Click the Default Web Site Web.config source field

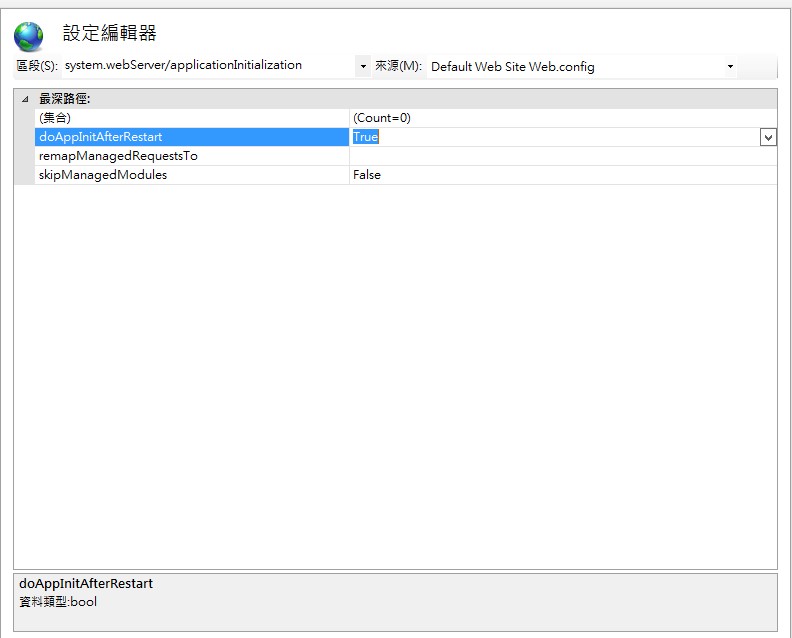pos(575,66)
